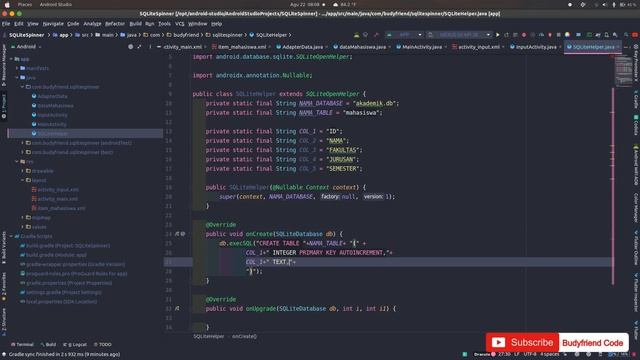Click the project view locate target icon
Screen dimensions: 640x360
pos(131,47)
